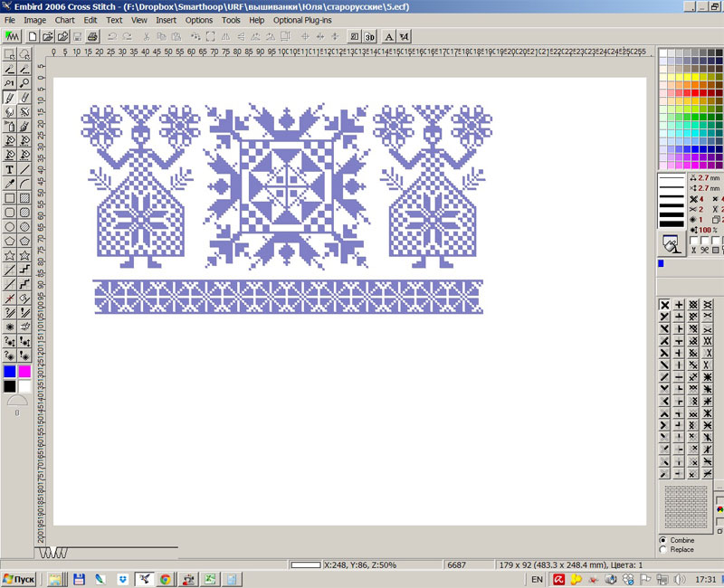The image size is (724, 588).
Task: Select the thinnest line width option
Action: 672,177
